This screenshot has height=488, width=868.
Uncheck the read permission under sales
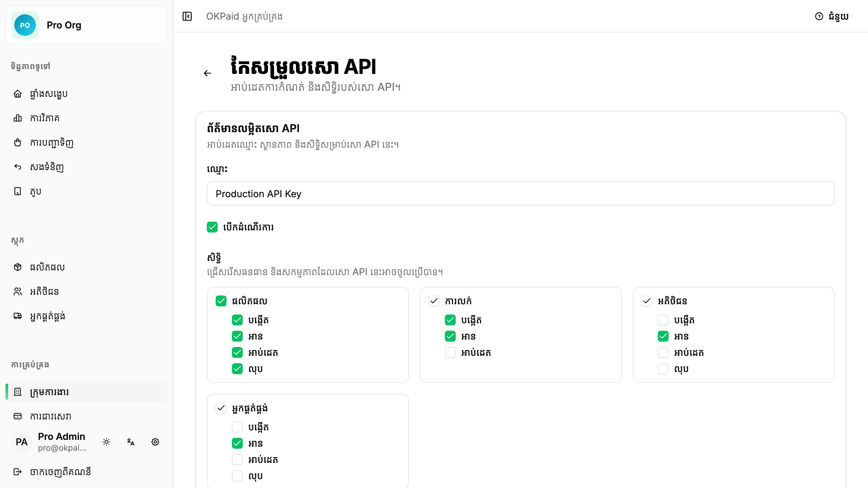click(450, 336)
